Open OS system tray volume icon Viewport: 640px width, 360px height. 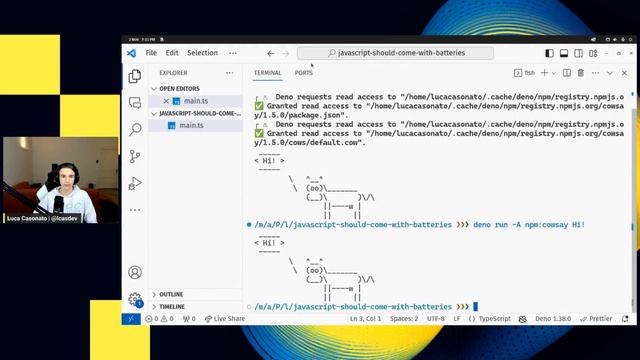615,40
